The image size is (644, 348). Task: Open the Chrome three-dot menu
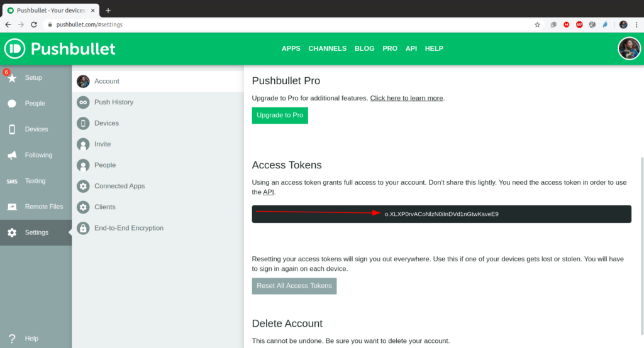pos(636,24)
